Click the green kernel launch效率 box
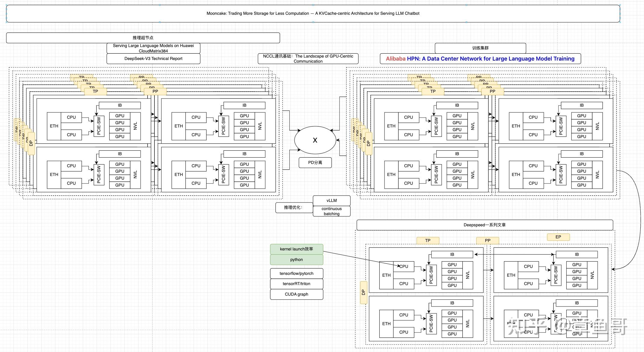This screenshot has height=352, width=644. (x=297, y=249)
